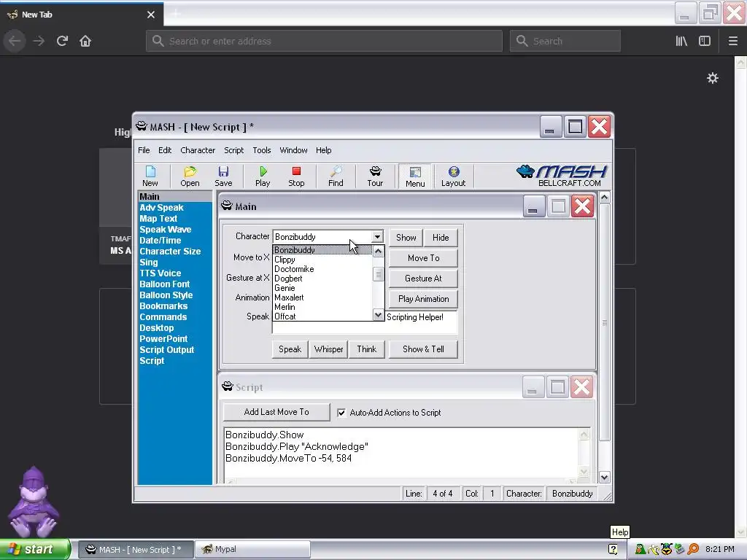Click the Hide character button

441,237
